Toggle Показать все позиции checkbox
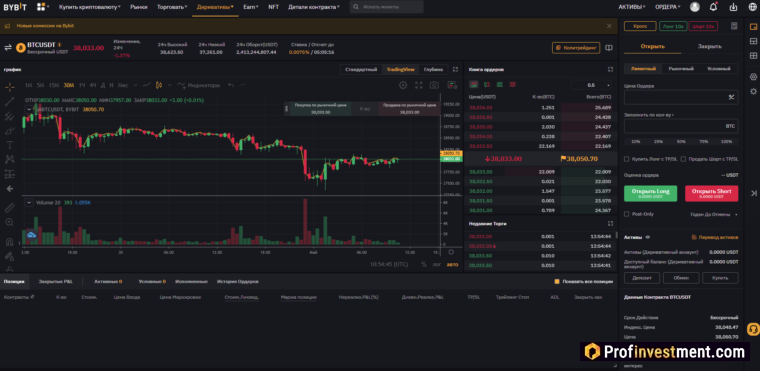760x371 pixels. (x=557, y=281)
